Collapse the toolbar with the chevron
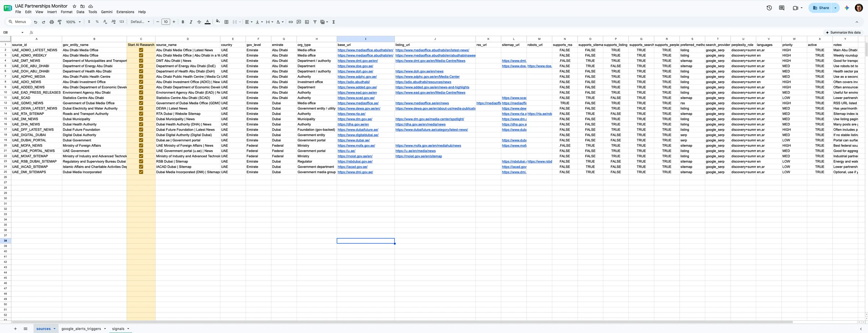868x333 pixels. point(857,22)
